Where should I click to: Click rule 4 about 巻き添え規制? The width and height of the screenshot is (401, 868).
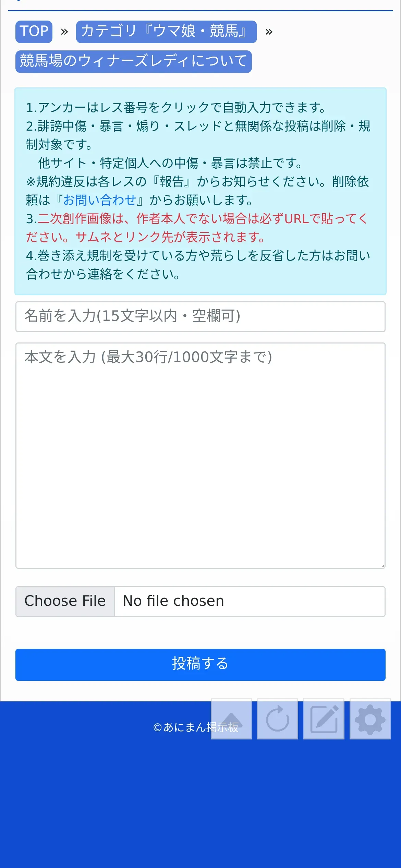tap(198, 265)
